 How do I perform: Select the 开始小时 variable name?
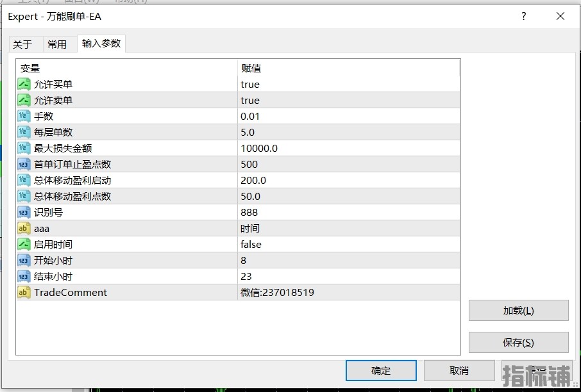[53, 260]
